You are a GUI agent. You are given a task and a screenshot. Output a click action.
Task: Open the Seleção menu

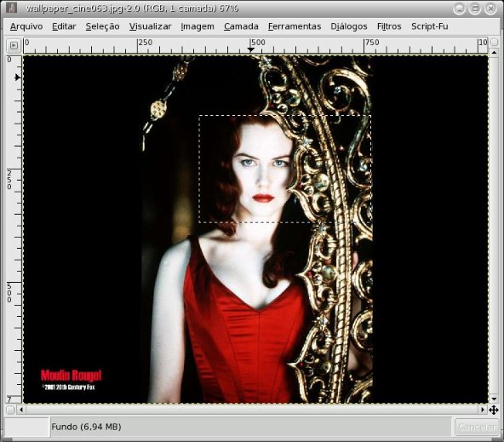point(102,26)
